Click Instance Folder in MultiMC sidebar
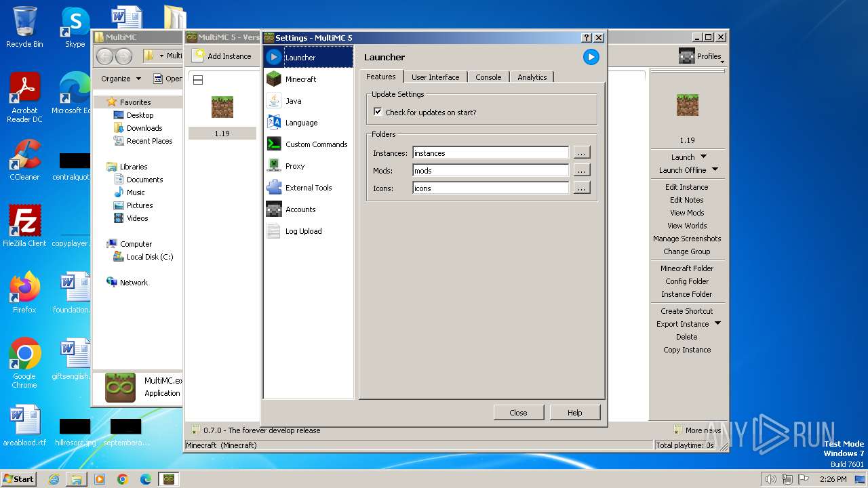 coord(686,294)
